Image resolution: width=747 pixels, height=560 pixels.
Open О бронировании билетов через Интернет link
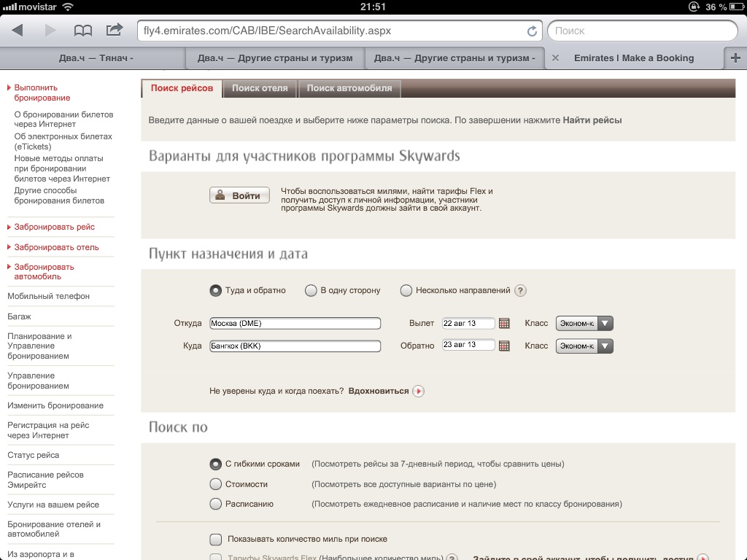point(63,119)
